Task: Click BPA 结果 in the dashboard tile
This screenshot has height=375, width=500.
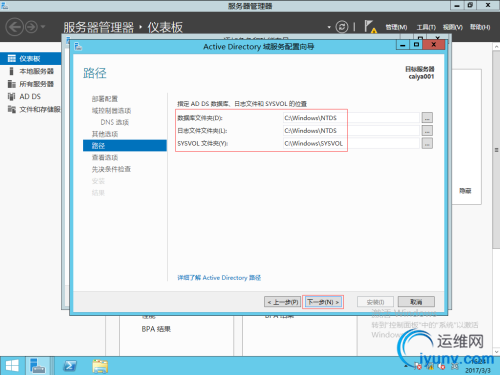Action: point(156,329)
